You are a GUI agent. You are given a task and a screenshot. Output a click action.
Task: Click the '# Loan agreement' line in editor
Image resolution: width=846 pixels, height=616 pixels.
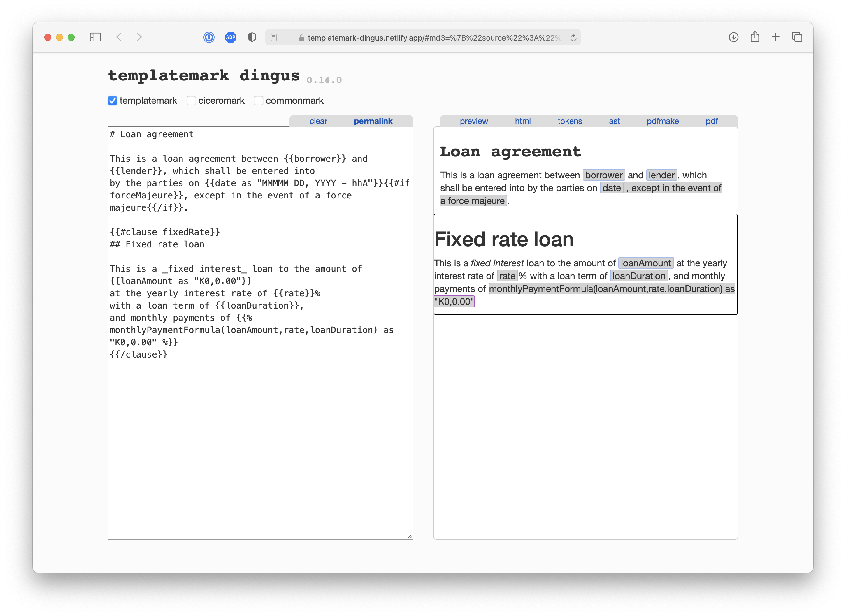pos(151,134)
